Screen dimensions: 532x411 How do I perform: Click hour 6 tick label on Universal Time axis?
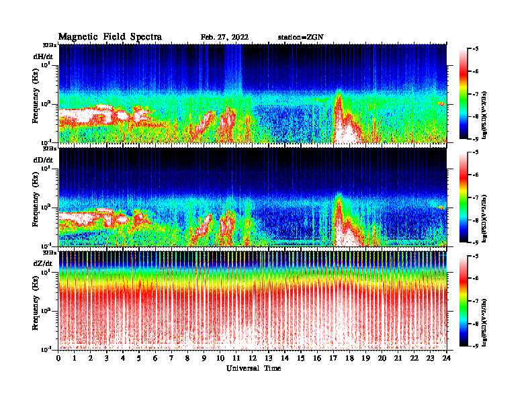(x=155, y=359)
